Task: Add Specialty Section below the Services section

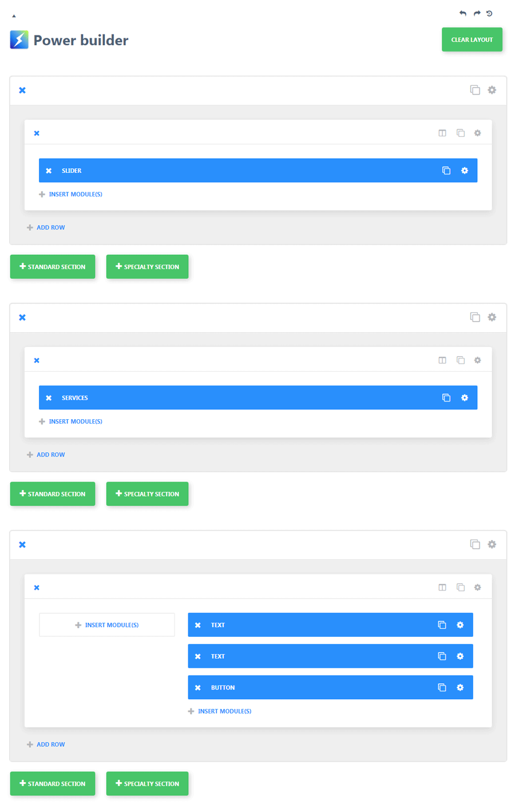Action: [147, 494]
